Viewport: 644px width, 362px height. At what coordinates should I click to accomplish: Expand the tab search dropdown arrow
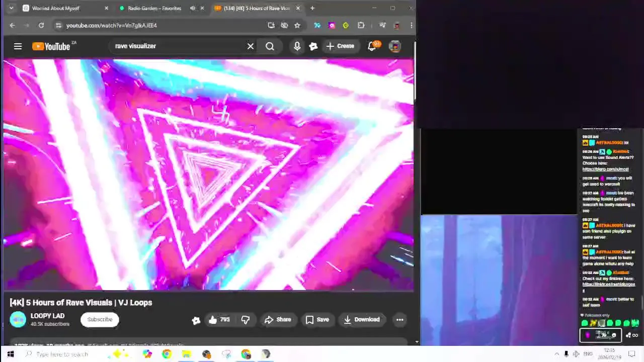click(x=11, y=8)
